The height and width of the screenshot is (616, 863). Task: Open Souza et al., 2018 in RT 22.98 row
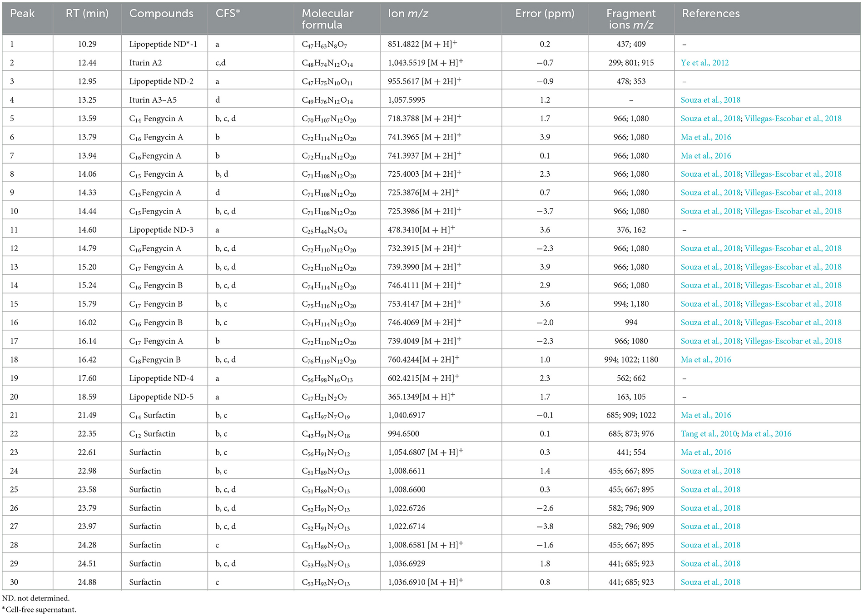click(710, 471)
